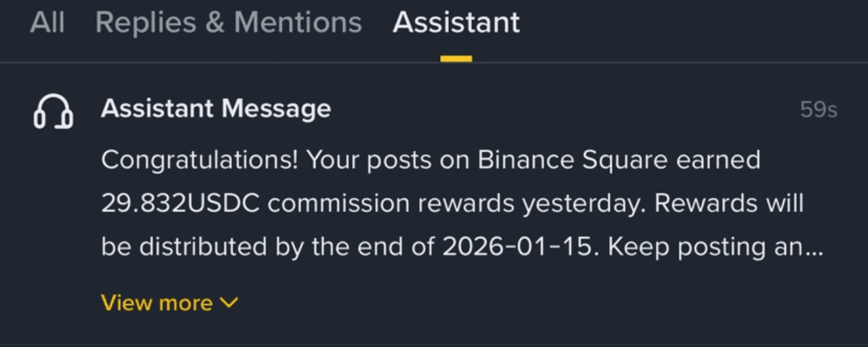Click the 2026-01-15 distribution date
Viewport: 868px width, 347px height.
[x=519, y=247]
